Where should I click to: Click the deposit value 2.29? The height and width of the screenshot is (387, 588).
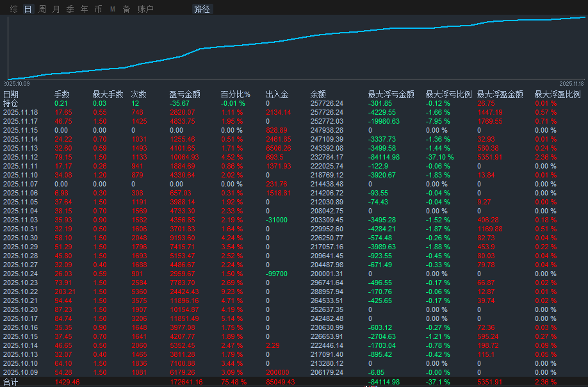[x=272, y=345]
